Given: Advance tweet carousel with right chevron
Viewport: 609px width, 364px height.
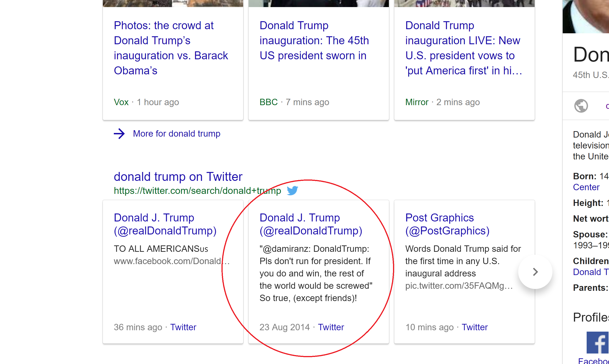Looking at the screenshot, I should click(535, 272).
